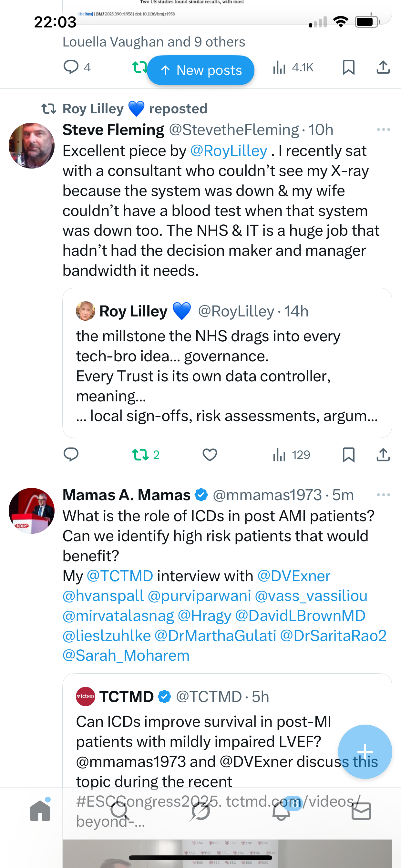Screen dimensions: 401x868
Task: Reply to Steve Fleming's post
Action: (71, 454)
